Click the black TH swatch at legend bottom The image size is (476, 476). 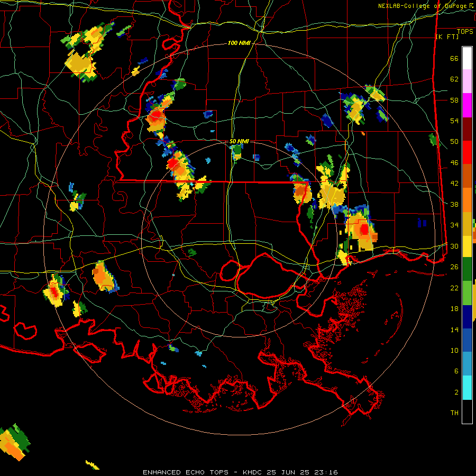point(467,411)
